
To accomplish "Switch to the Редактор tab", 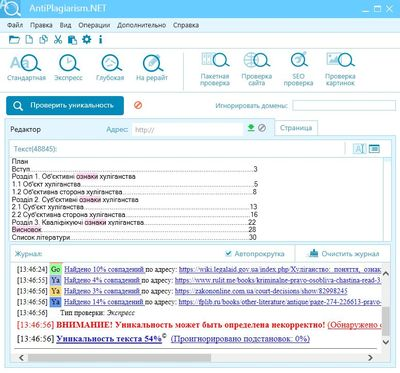I will [26, 129].
